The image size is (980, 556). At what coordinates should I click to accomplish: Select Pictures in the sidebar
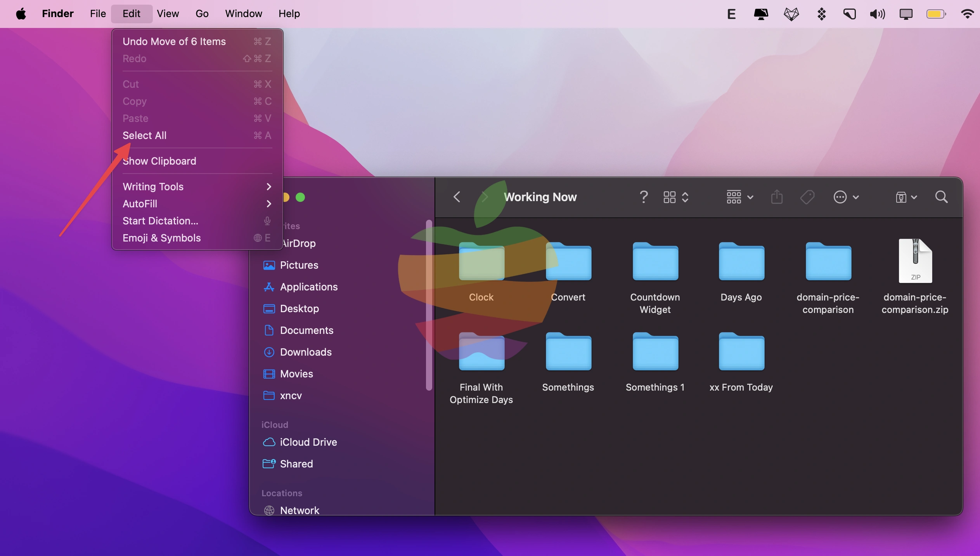[x=341, y=265]
